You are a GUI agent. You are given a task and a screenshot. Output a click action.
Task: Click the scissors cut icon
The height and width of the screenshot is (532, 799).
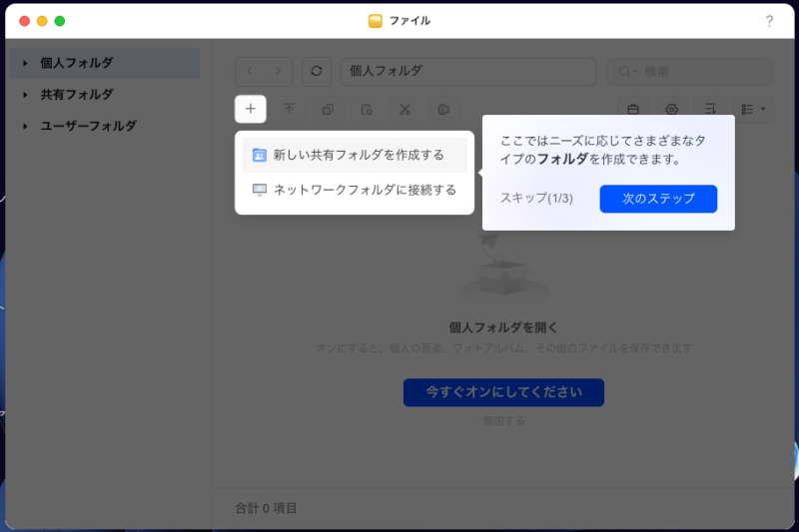[404, 109]
